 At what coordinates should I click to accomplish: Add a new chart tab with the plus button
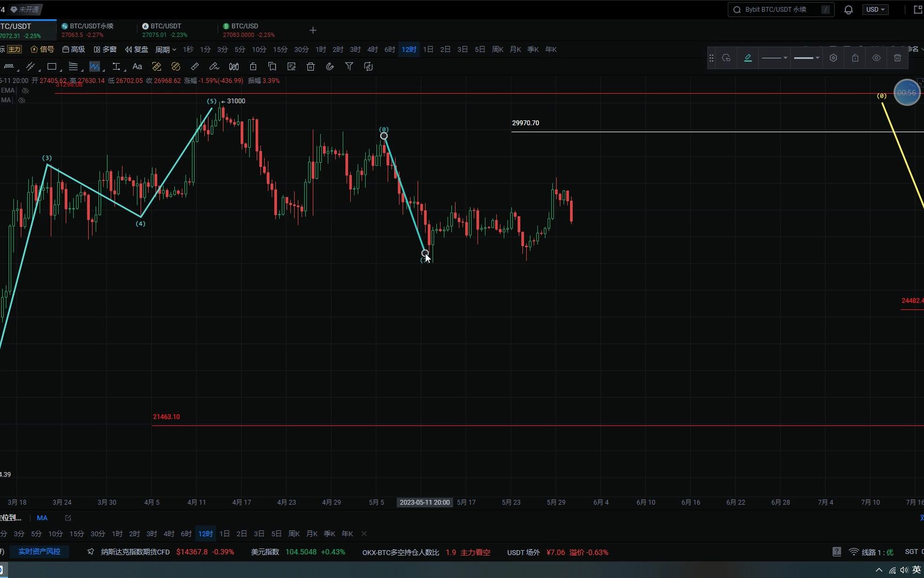click(x=313, y=30)
